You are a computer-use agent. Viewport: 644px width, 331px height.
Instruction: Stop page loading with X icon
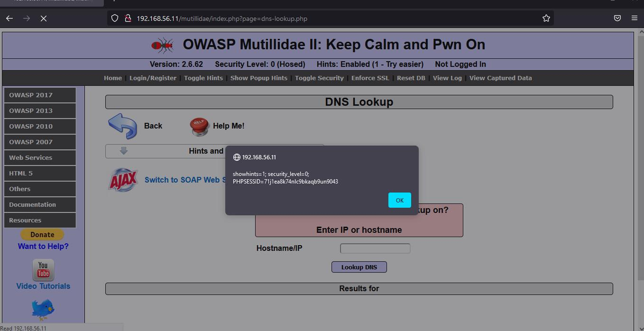pyautogui.click(x=43, y=18)
